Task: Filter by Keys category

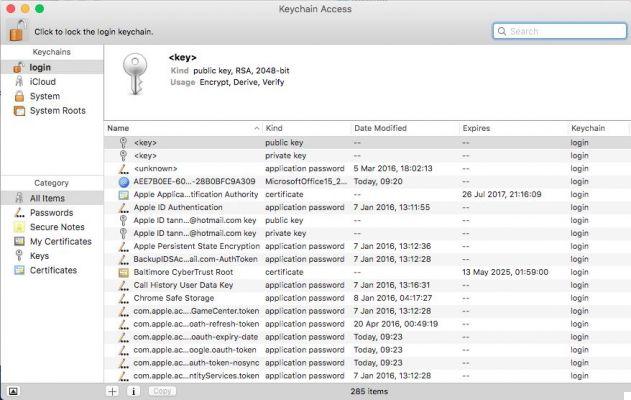Action: coord(52,256)
